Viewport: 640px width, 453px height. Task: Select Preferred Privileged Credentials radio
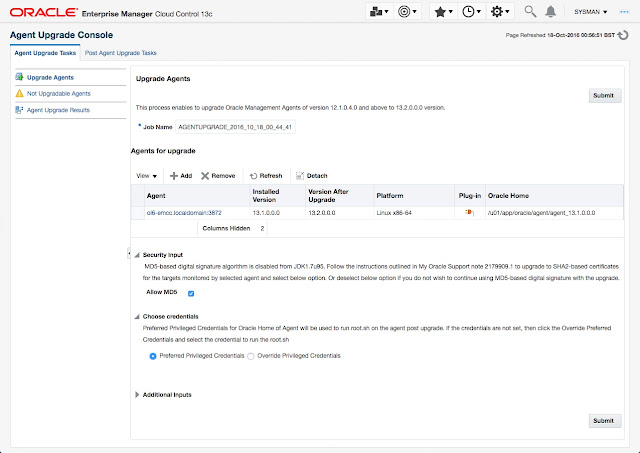pyautogui.click(x=153, y=356)
